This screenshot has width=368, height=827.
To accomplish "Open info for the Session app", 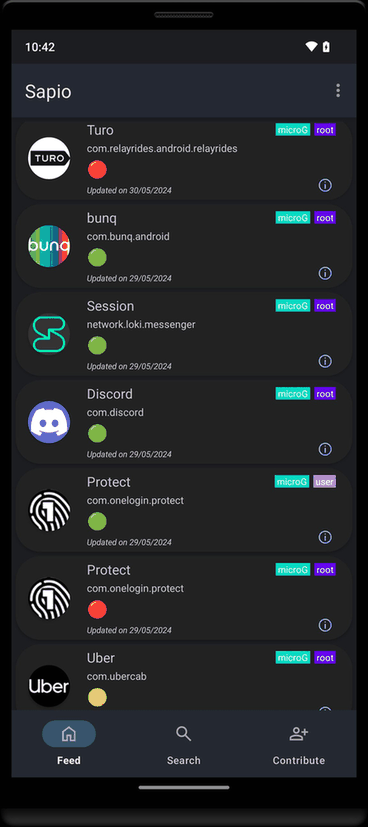I will [x=325, y=361].
